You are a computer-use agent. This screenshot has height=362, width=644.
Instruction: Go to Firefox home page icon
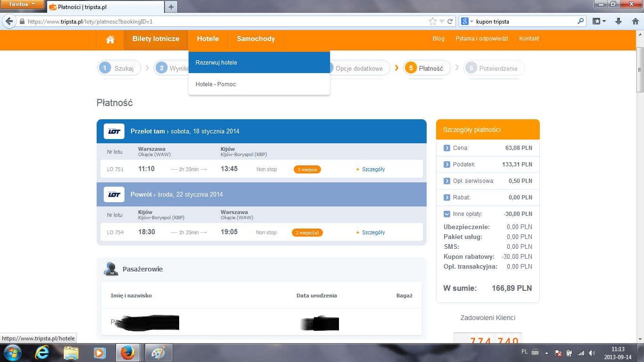pos(634,21)
